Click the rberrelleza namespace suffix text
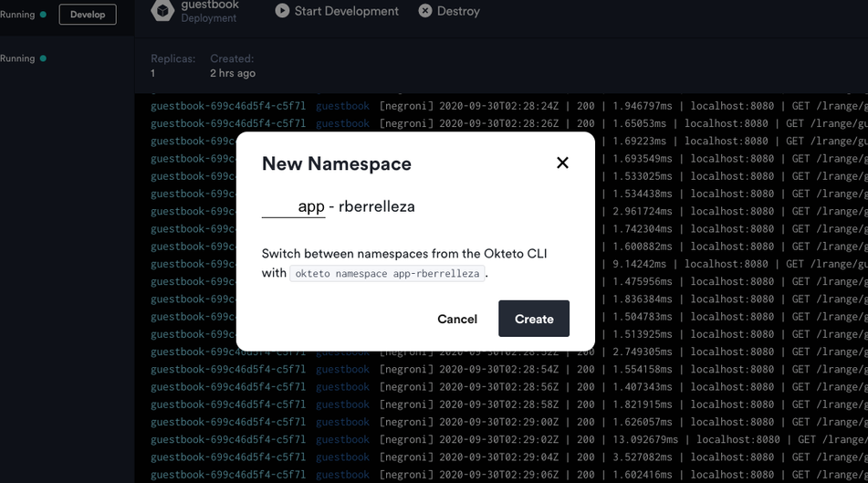Viewport: 868px width, 483px height. coord(376,206)
